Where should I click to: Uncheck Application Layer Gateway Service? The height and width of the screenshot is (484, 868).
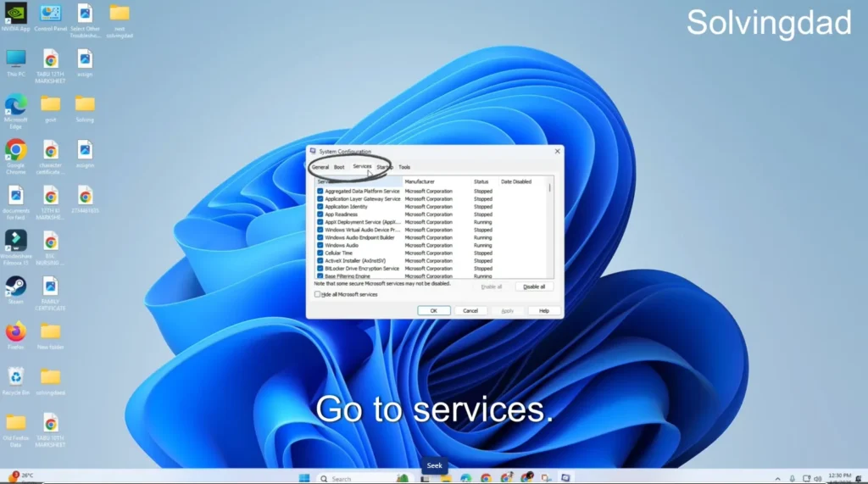320,199
